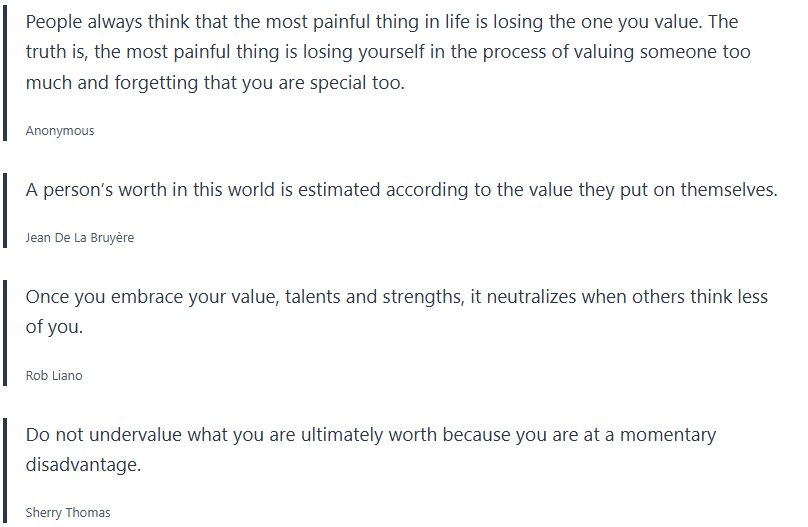
Task: Click the vertical bar beside the Anonymous quote
Action: pyautogui.click(x=5, y=73)
